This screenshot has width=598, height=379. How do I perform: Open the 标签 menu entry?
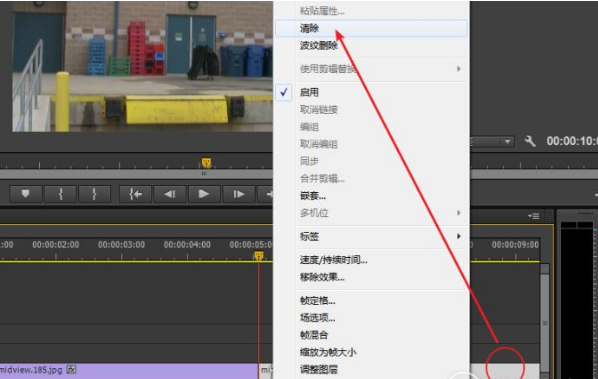coord(371,236)
